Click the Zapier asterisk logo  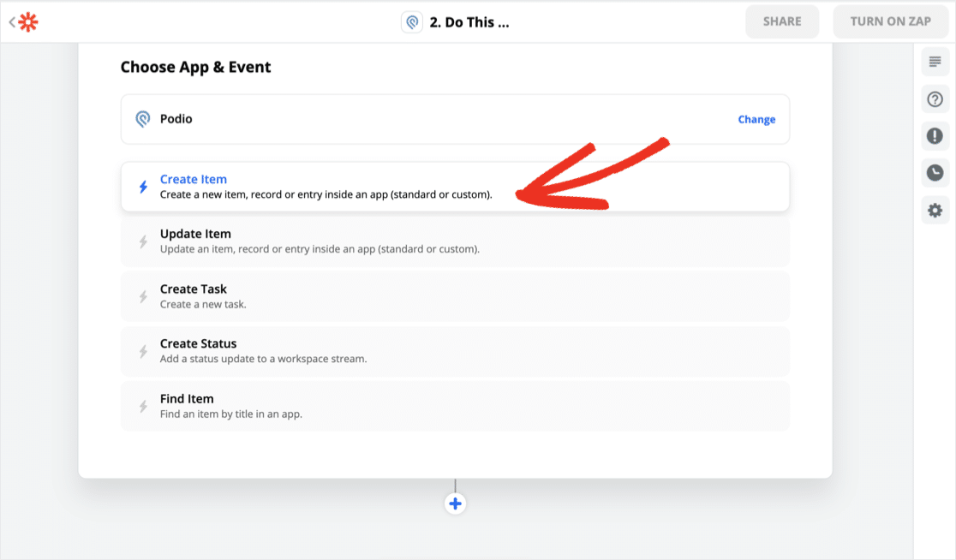click(28, 22)
